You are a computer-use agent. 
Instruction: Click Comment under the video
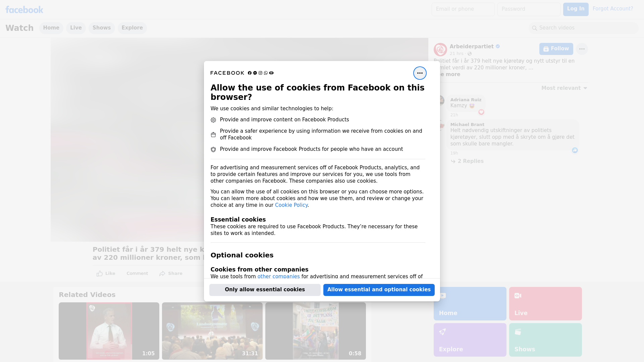tap(137, 274)
